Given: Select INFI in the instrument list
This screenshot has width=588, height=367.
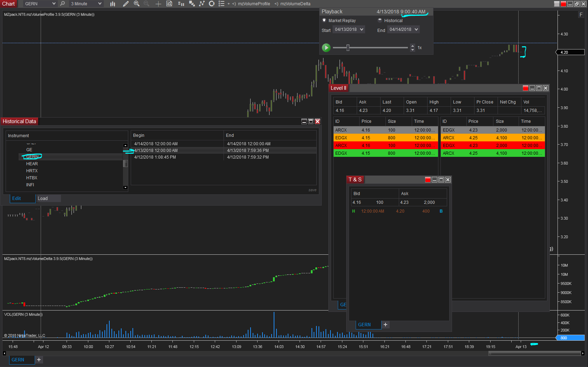Looking at the screenshot, I should pos(30,185).
